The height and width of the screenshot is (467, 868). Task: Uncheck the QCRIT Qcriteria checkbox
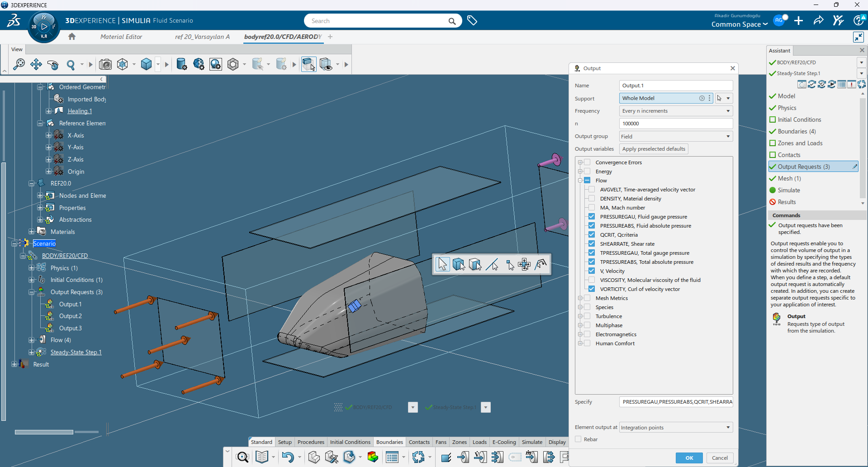click(592, 235)
